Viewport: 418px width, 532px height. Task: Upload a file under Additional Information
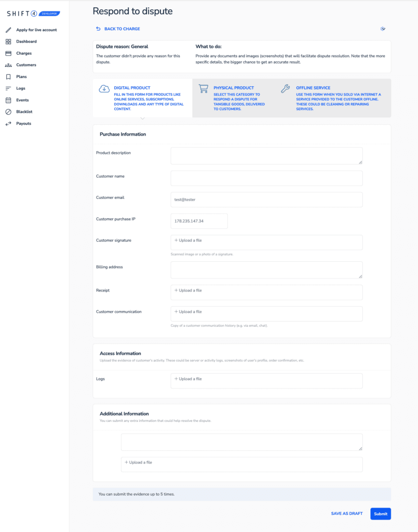click(x=242, y=464)
